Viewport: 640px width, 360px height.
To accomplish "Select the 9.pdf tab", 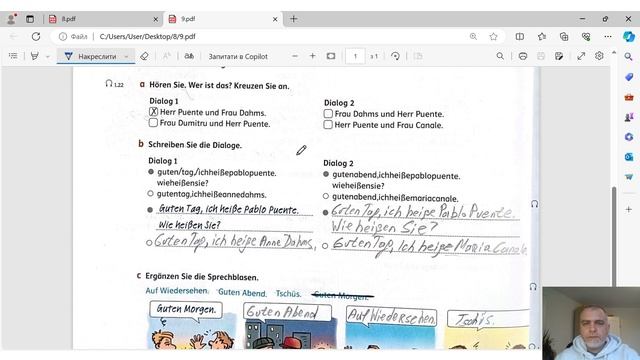I will [222, 19].
